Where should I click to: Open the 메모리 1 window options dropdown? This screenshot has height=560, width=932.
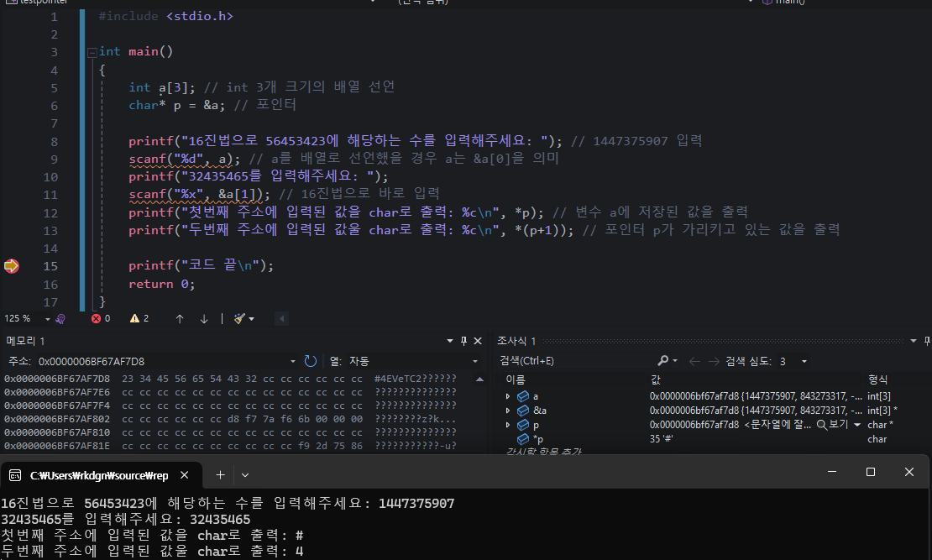click(x=450, y=341)
